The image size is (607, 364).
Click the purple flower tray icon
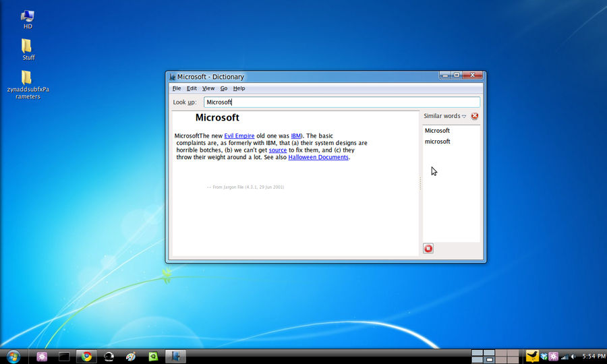553,357
